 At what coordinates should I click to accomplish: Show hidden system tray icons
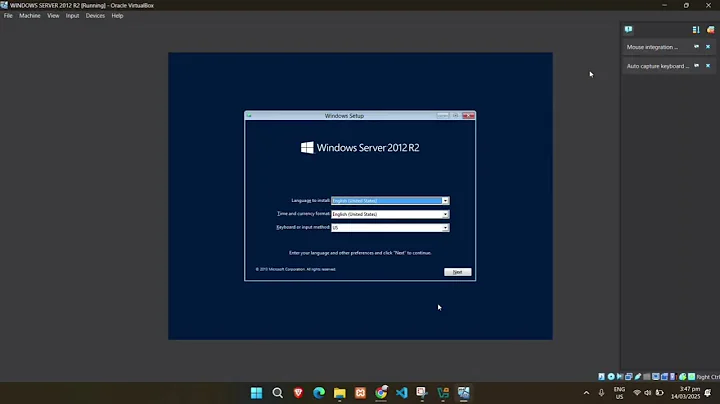pos(586,393)
